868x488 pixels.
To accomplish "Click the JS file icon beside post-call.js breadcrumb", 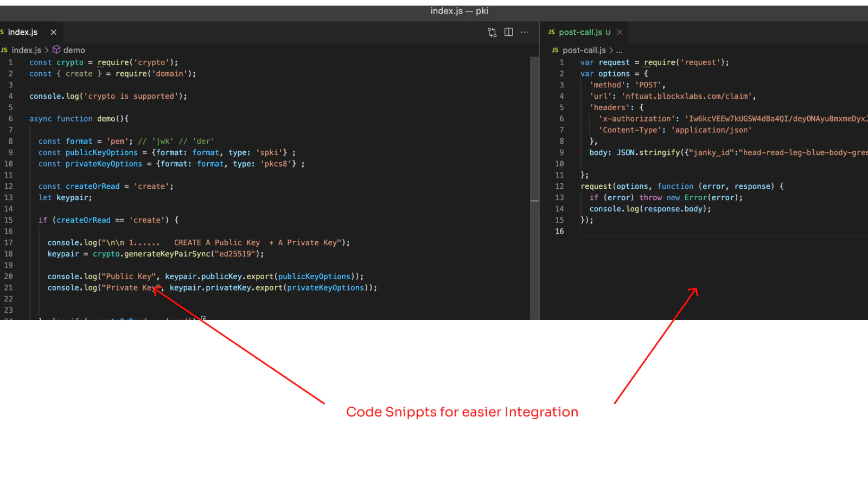I will (555, 50).
